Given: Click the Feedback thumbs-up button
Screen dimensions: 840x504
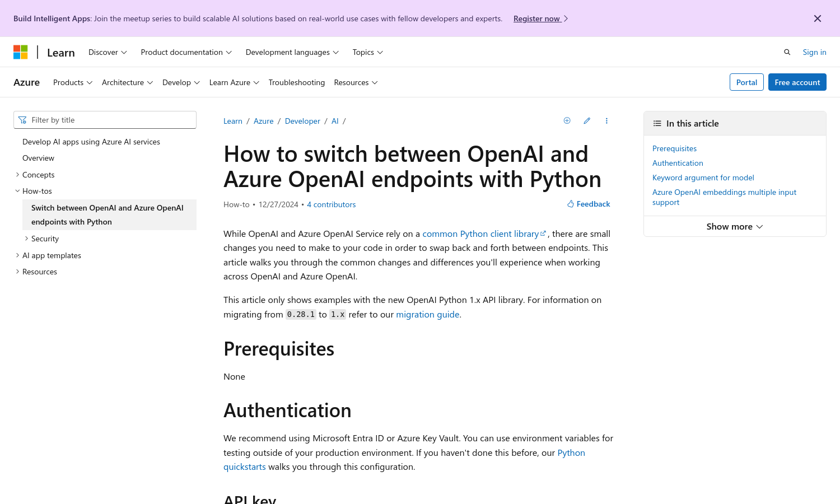Looking at the screenshot, I should click(589, 204).
